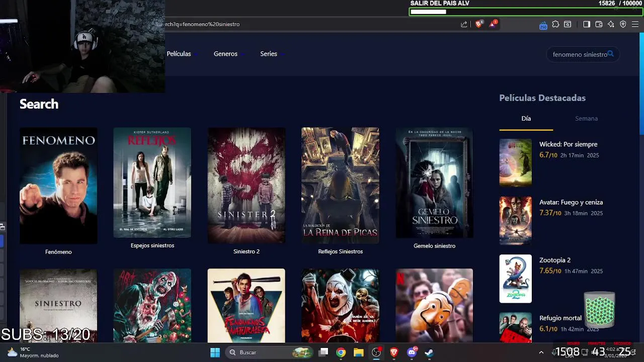644x362 pixels.
Task: Open the Siniestro poster in second row
Action: 58,305
